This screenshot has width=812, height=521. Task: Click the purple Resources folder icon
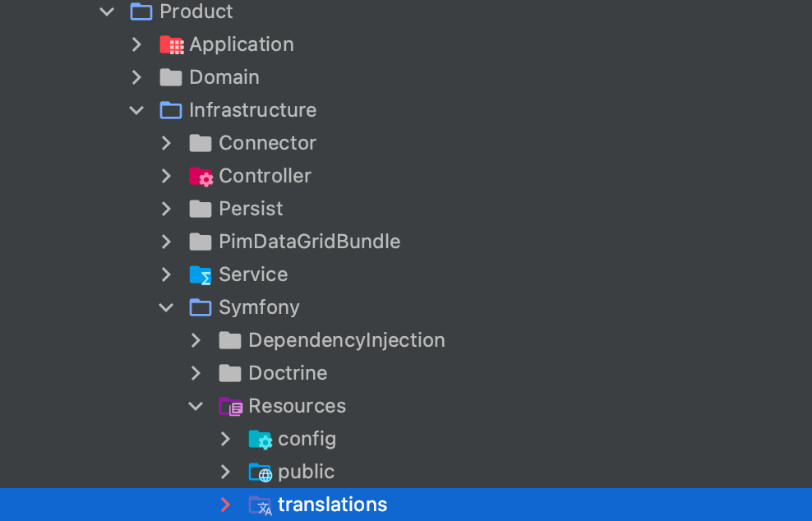click(x=230, y=406)
